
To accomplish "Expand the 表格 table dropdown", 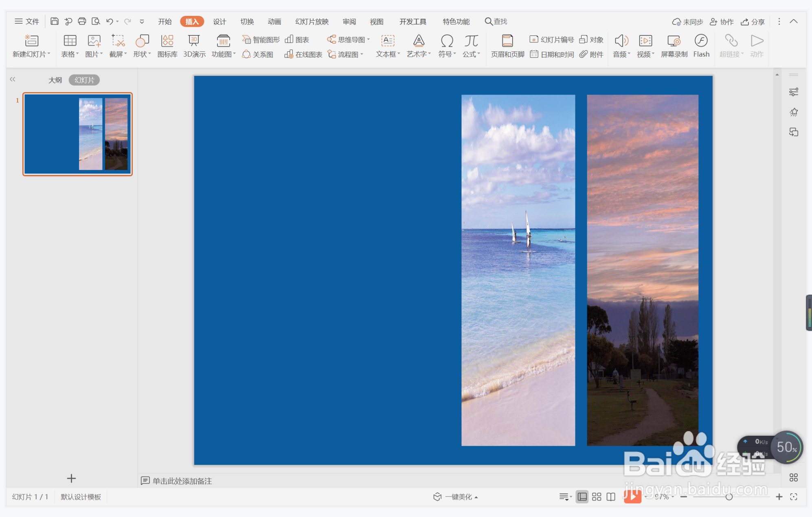I will tap(70, 54).
